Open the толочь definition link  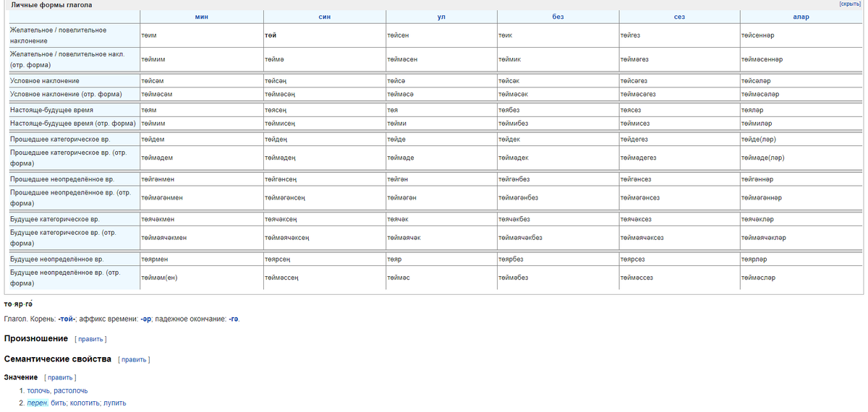(38, 390)
